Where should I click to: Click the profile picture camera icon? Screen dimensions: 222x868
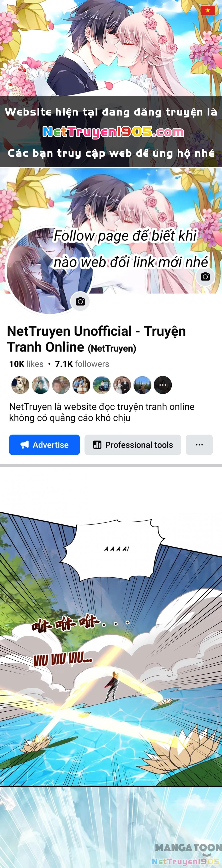tap(80, 301)
